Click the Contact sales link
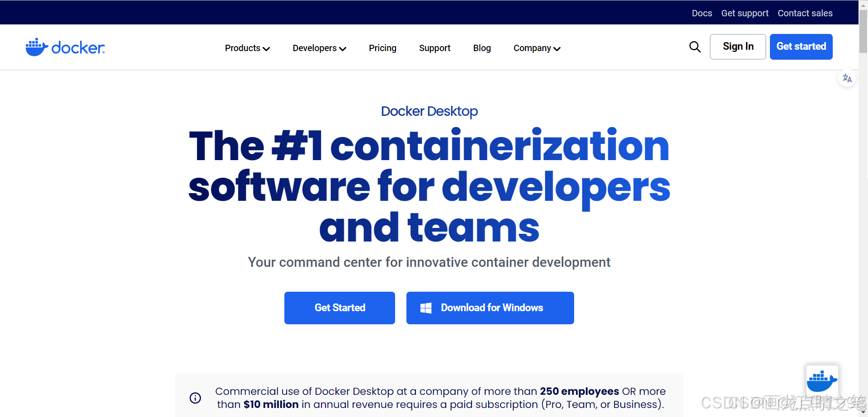868x417 pixels. click(805, 13)
